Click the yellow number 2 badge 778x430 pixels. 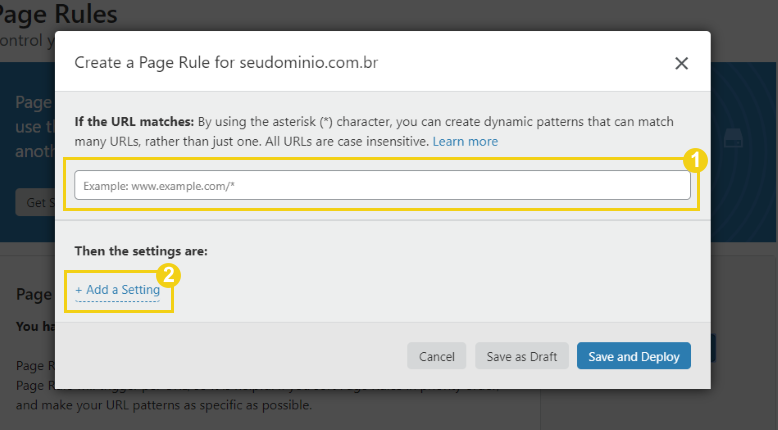168,275
